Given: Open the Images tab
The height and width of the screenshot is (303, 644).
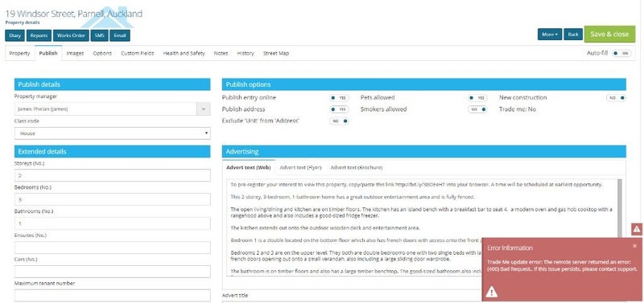Looking at the screenshot, I should [75, 53].
